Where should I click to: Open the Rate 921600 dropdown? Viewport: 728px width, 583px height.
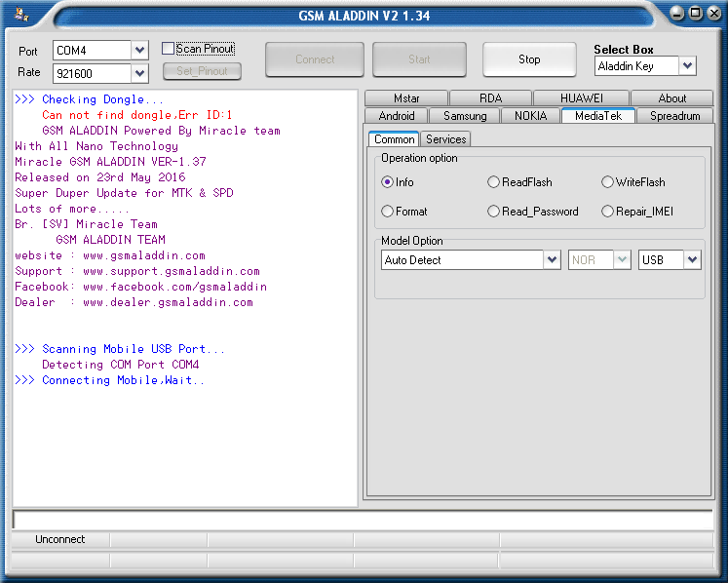pos(139,73)
